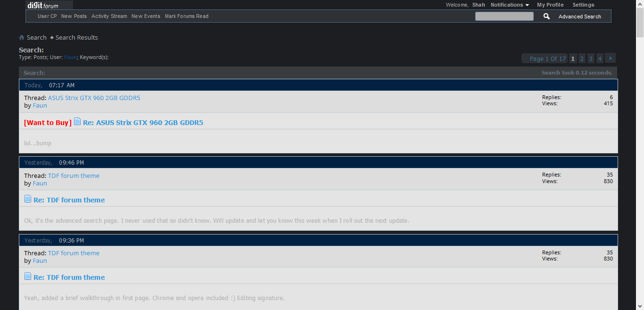Open Advanced Search link
Image resolution: width=644 pixels, height=310 pixels.
(579, 17)
